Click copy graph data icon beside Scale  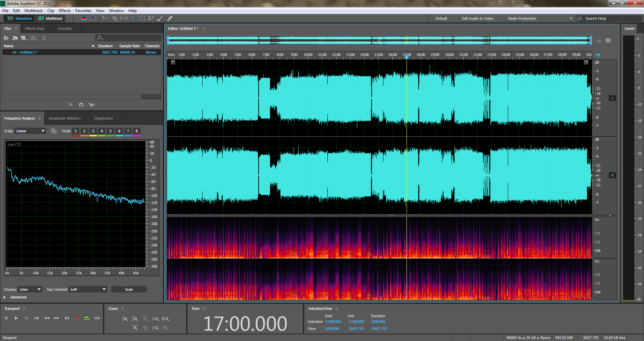pyautogui.click(x=54, y=131)
